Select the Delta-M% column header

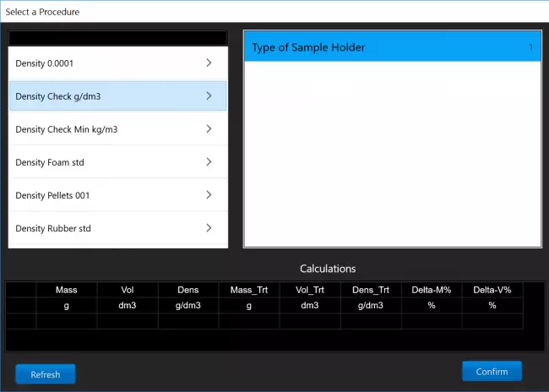coord(431,290)
